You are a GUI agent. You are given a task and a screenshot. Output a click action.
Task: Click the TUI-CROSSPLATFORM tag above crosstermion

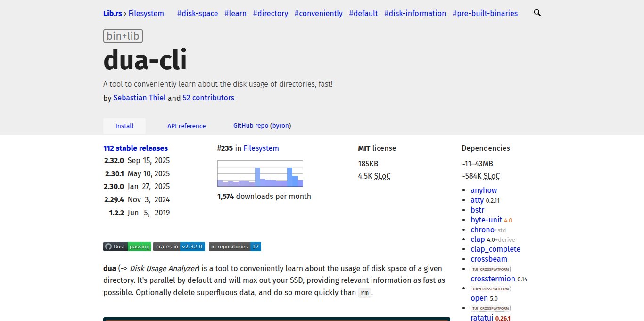(x=490, y=269)
